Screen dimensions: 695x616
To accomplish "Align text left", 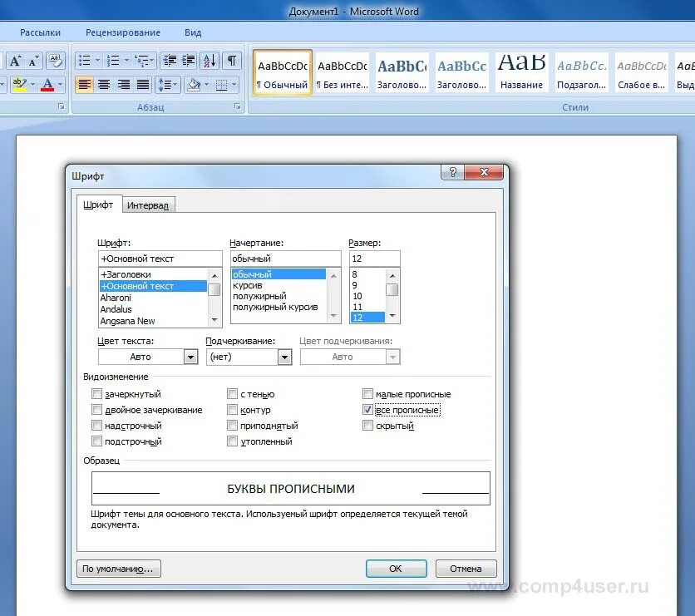I will click(84, 84).
